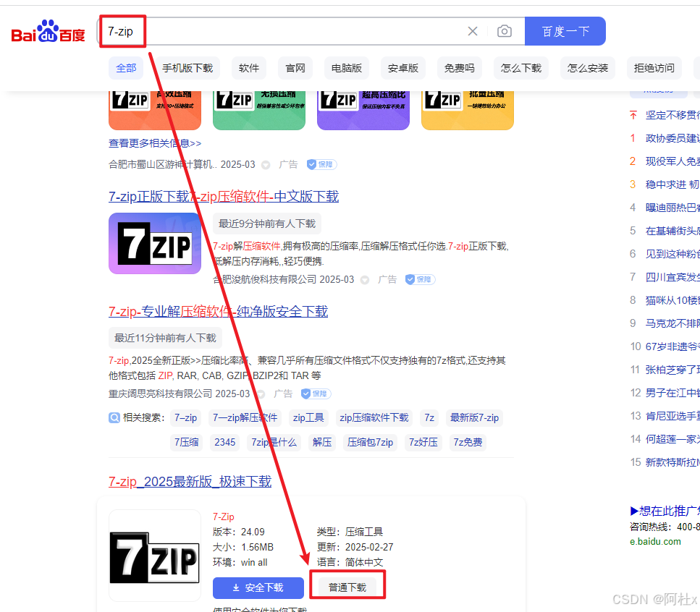
Task: Select the 怎么下载 filter tab
Action: click(x=521, y=68)
